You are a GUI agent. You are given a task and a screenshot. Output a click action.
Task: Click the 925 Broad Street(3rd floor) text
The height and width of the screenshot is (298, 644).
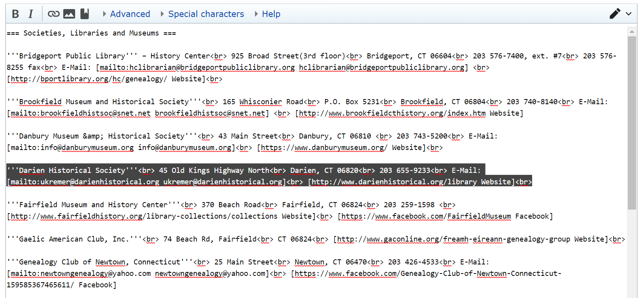(x=289, y=56)
